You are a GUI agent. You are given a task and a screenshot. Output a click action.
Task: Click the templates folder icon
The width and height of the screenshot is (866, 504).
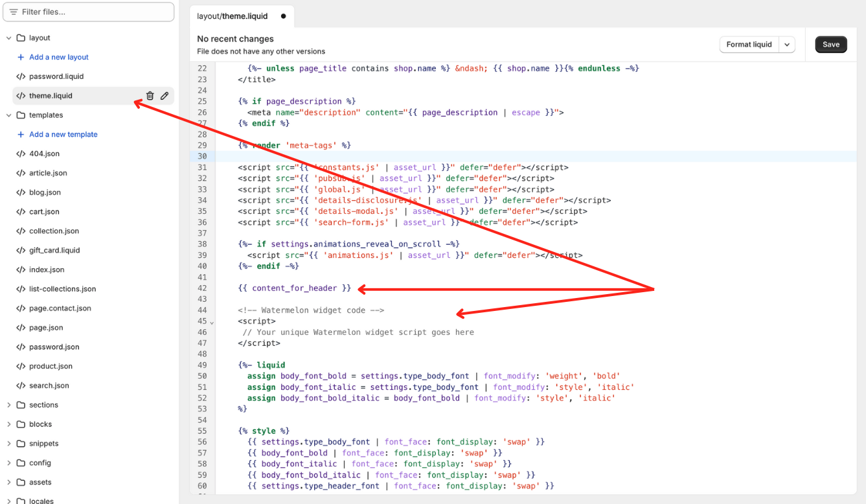[x=21, y=115]
